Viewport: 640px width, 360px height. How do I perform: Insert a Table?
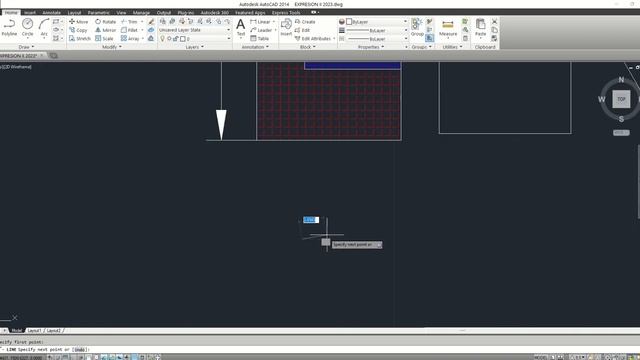[x=260, y=38]
